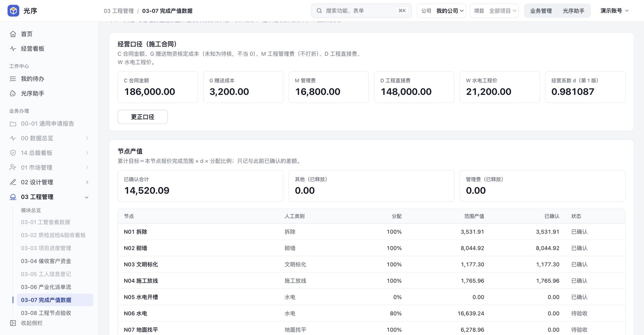Click the 00-01 通用申请报告 folder icon

[x=13, y=124]
